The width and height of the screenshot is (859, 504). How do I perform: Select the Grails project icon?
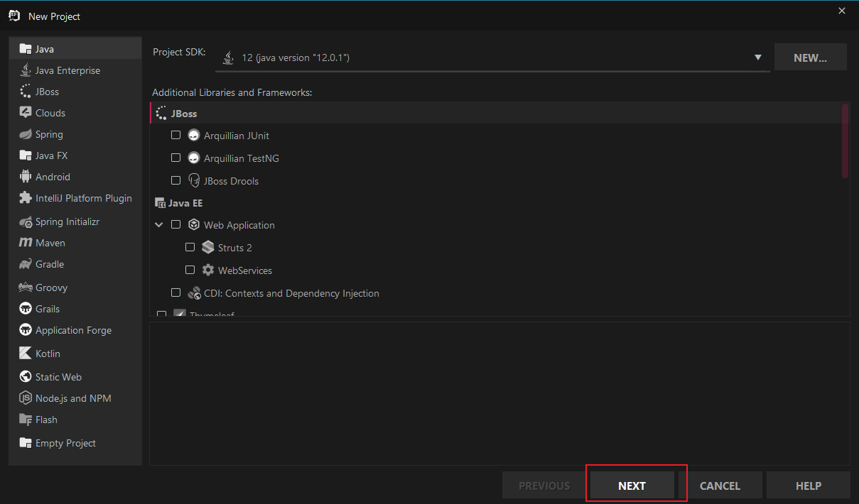26,309
